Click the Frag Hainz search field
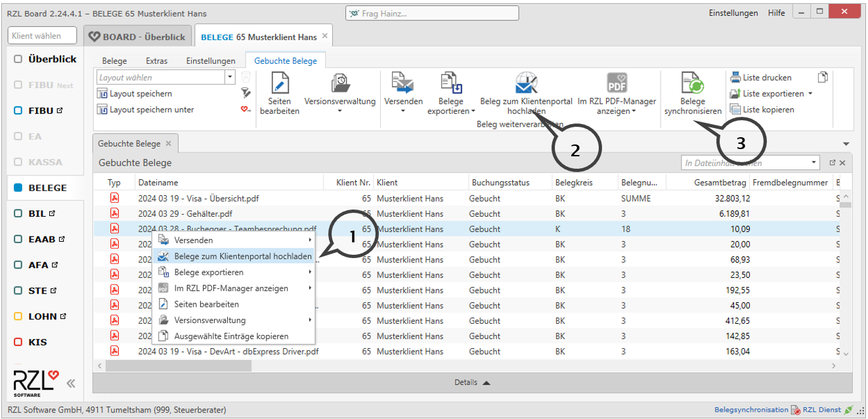The image size is (868, 419). 432,13
